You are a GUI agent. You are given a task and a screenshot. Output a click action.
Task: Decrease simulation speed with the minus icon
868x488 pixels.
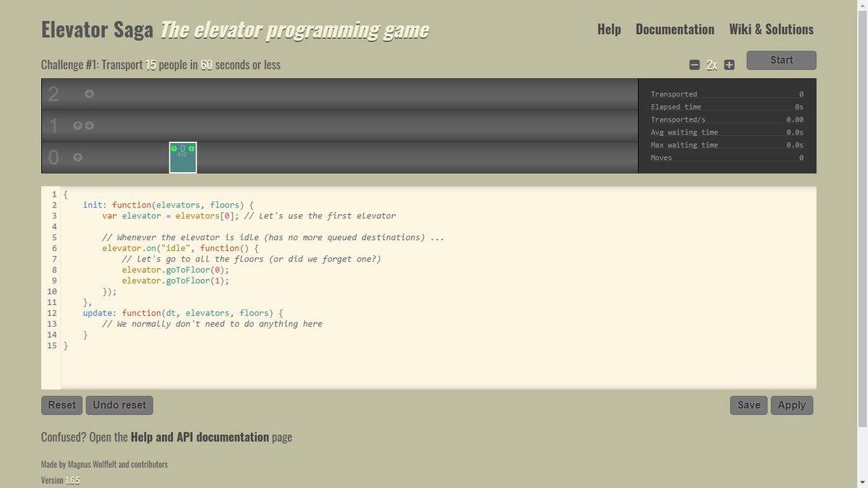point(694,64)
